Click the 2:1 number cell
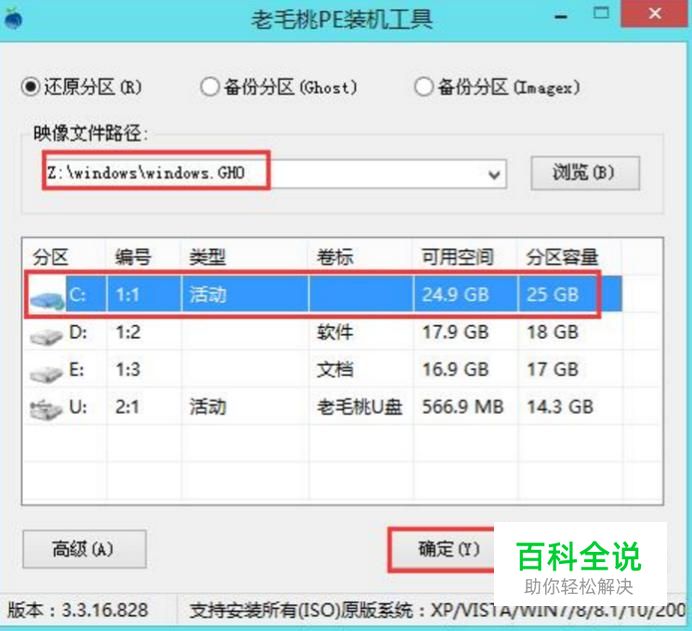This screenshot has width=692, height=631. point(128,406)
